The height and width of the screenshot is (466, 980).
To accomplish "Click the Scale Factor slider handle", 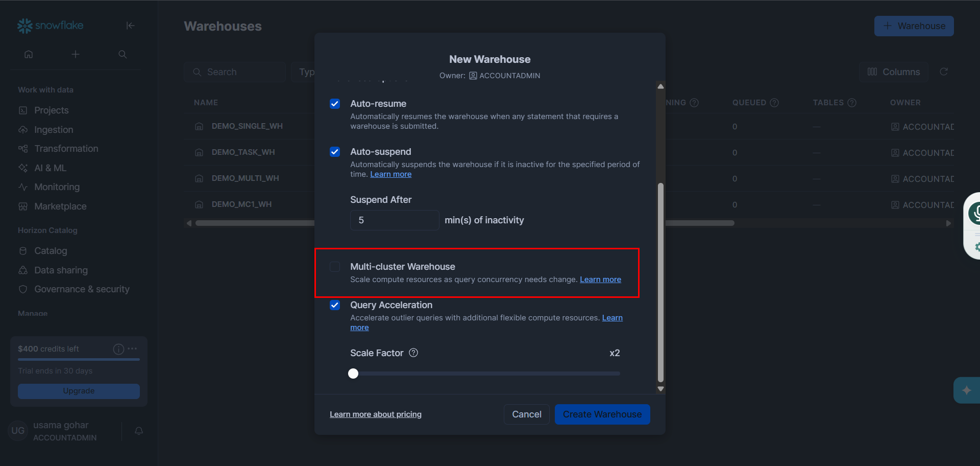I will [x=353, y=374].
